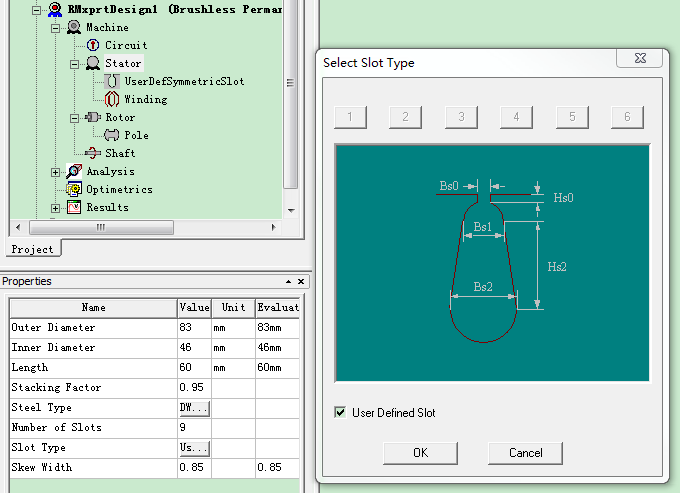680x493 pixels.
Task: Expand the Results tree node
Action: point(56,208)
